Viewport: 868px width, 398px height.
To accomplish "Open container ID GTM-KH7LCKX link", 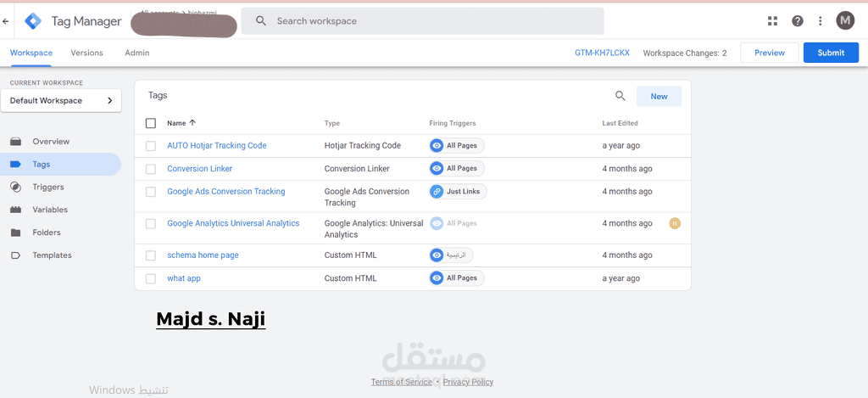I will 602,53.
